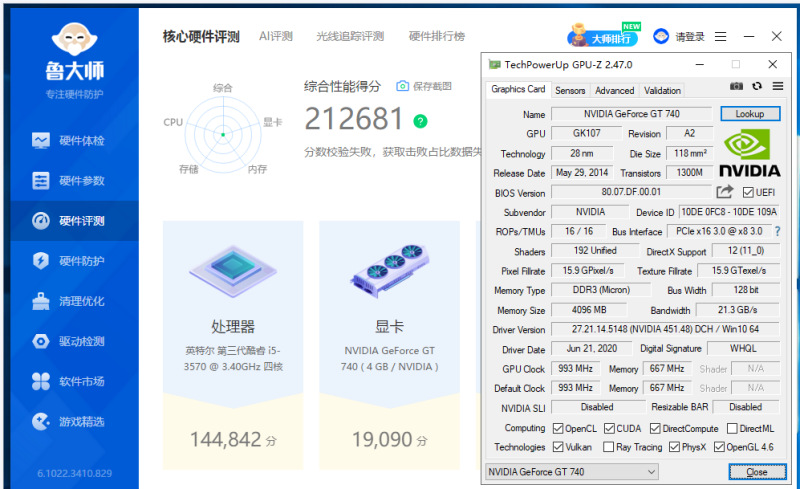Click the Close button in GPU-Z
The width and height of the screenshot is (800, 489).
pos(757,472)
